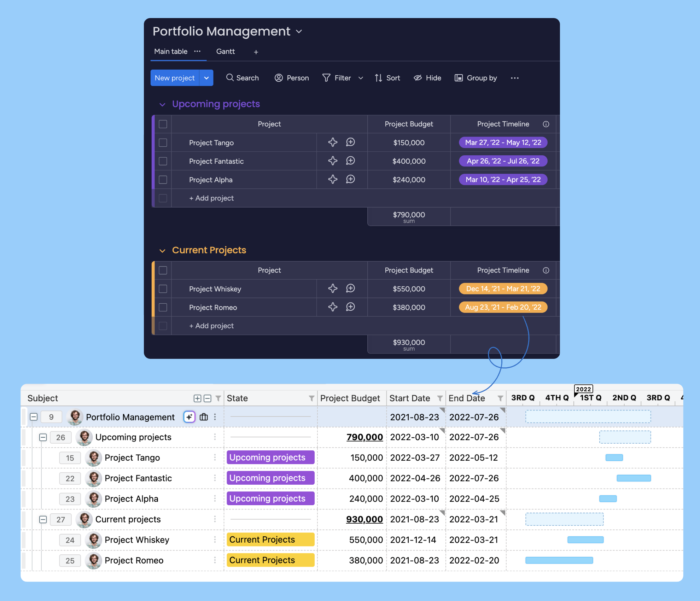
Task: Open the Sort options
Action: click(x=387, y=78)
